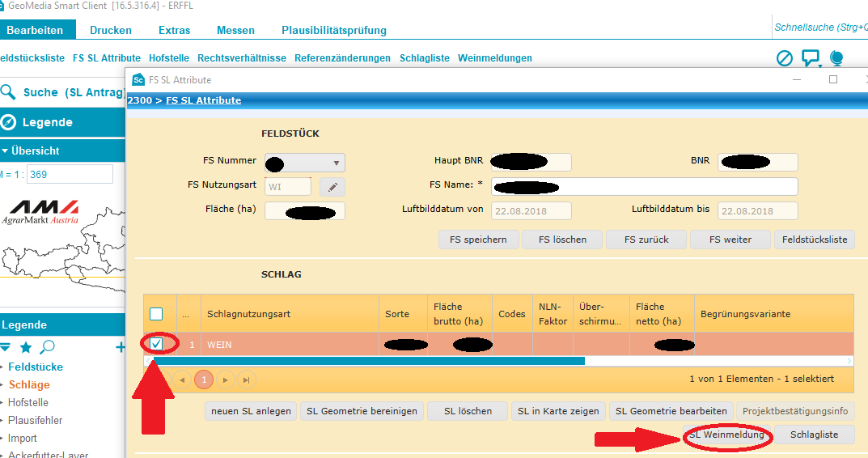Toggle the select-all checkbox in Schlag header
This screenshot has height=458, width=868.
click(157, 314)
